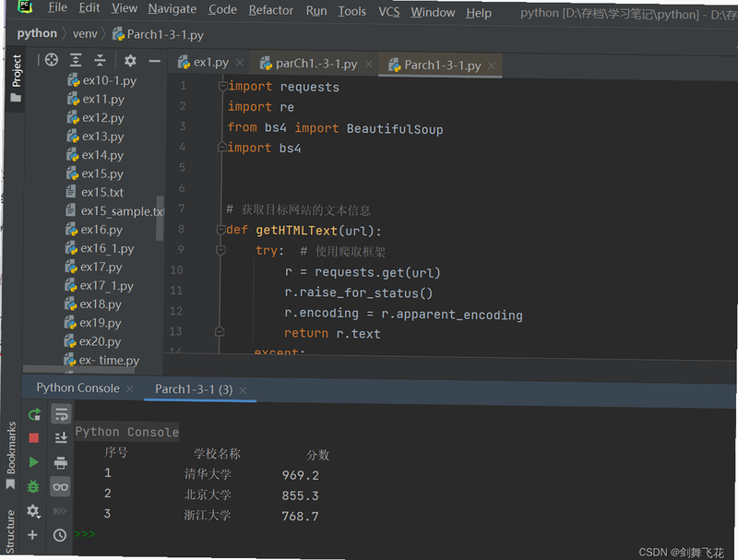The height and width of the screenshot is (560, 738).
Task: Close the Python Console tab
Action: [129, 388]
